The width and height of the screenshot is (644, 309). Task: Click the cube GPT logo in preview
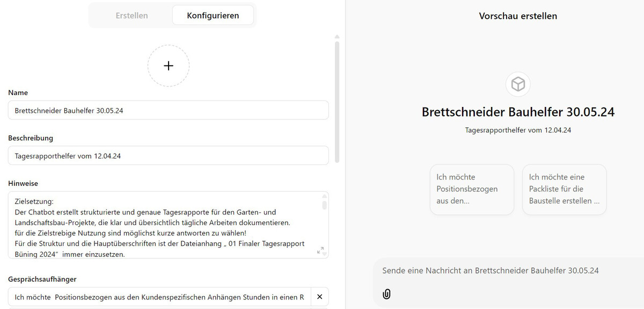[x=518, y=84]
